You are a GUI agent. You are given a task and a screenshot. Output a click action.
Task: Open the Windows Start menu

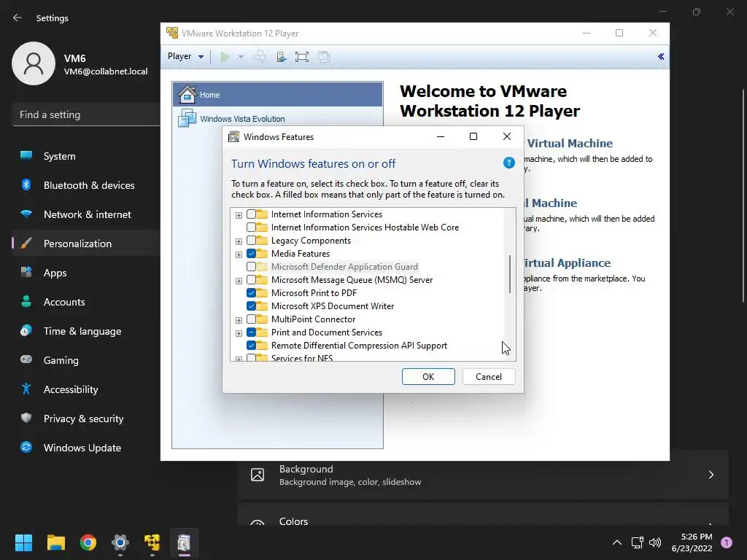[x=23, y=542]
